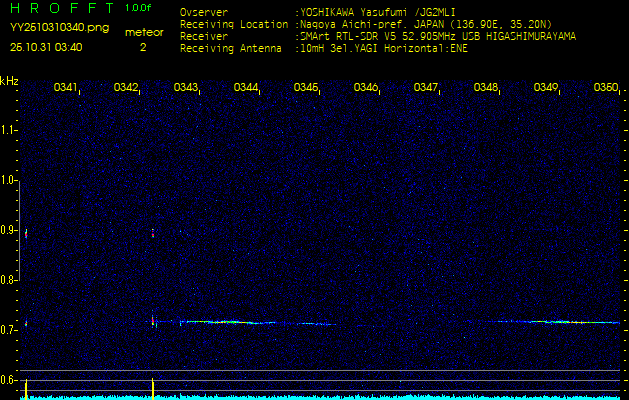This screenshot has height=400, width=629.
Task: Click the 0345 time marker
Action: 305,88
